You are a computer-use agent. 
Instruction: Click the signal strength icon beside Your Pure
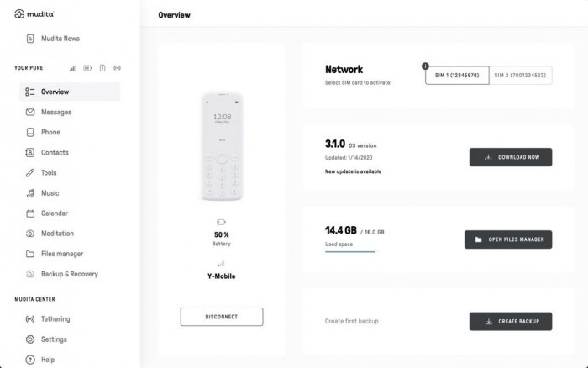(73, 68)
